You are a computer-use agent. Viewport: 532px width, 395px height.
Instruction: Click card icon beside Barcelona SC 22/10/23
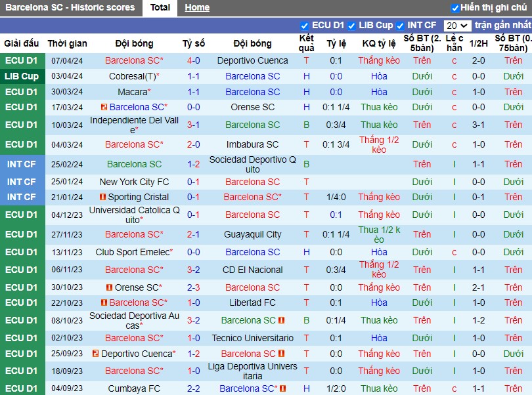(104, 302)
